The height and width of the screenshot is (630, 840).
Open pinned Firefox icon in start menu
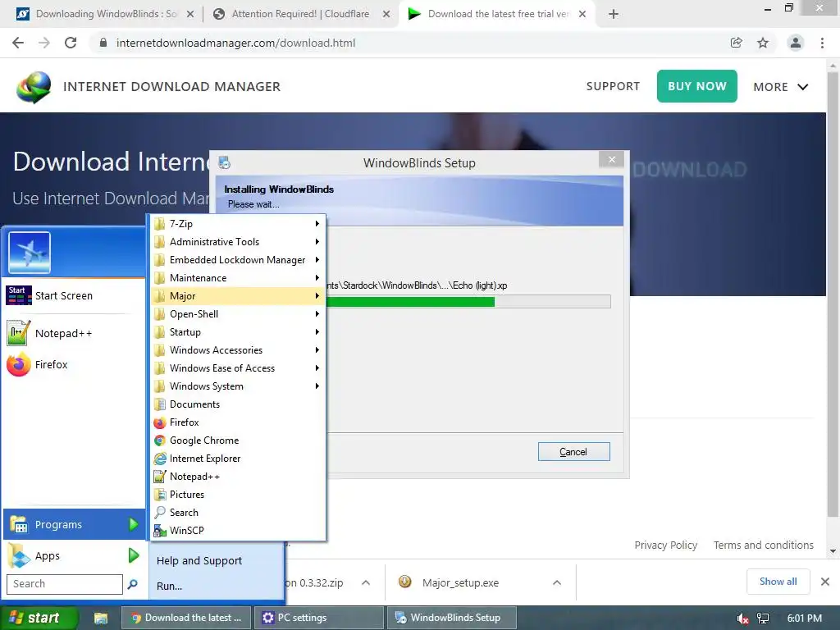pyautogui.click(x=19, y=365)
